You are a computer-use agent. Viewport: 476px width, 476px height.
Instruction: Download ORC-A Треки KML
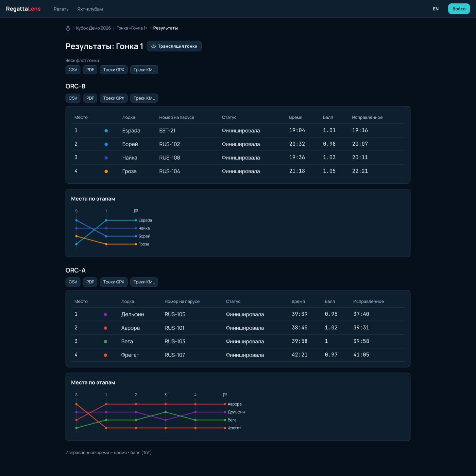(x=144, y=282)
